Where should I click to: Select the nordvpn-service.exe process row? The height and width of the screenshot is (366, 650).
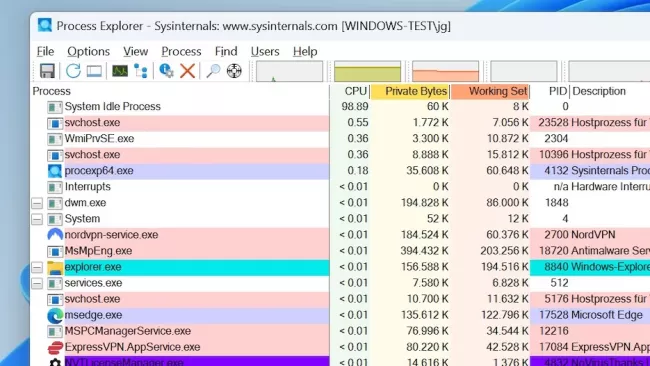point(340,235)
